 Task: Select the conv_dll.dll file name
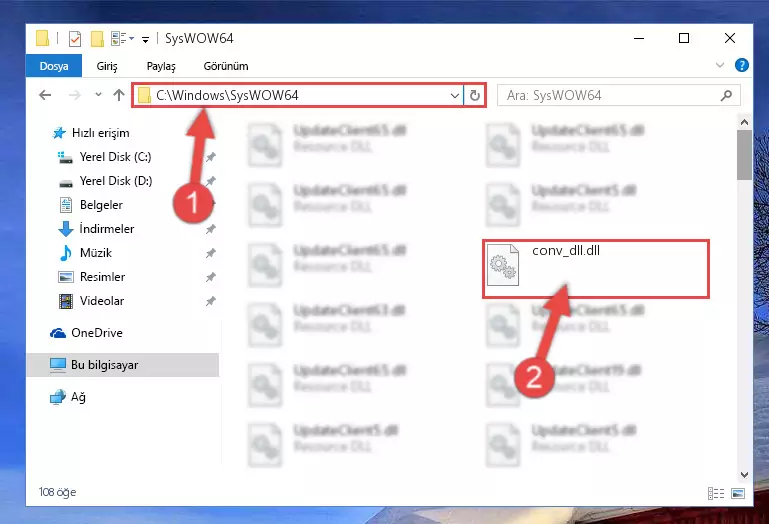(566, 251)
